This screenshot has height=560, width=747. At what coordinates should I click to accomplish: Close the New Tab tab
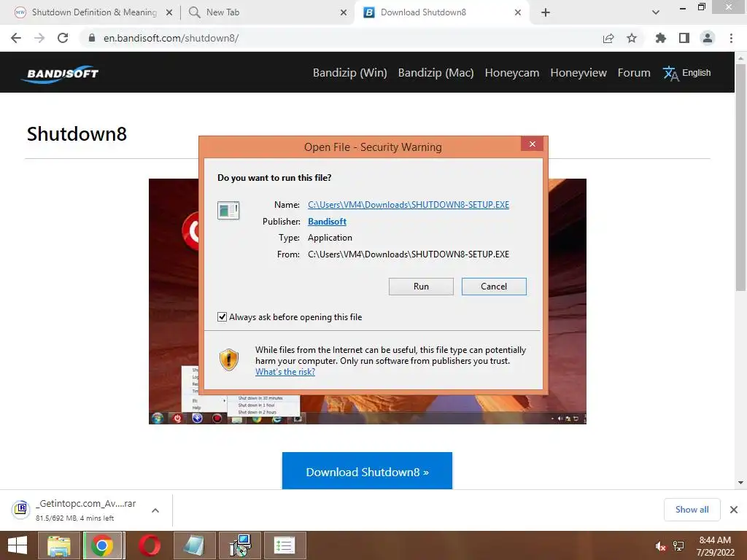tap(344, 12)
